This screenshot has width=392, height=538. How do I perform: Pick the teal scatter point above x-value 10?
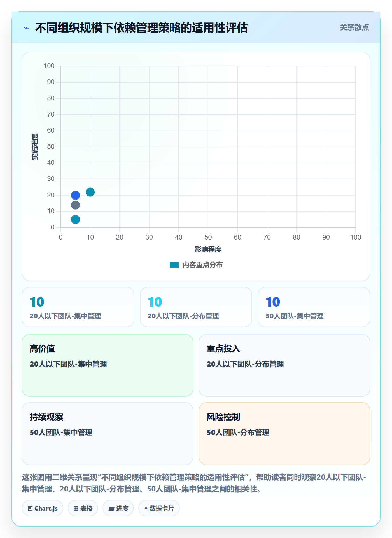click(90, 192)
